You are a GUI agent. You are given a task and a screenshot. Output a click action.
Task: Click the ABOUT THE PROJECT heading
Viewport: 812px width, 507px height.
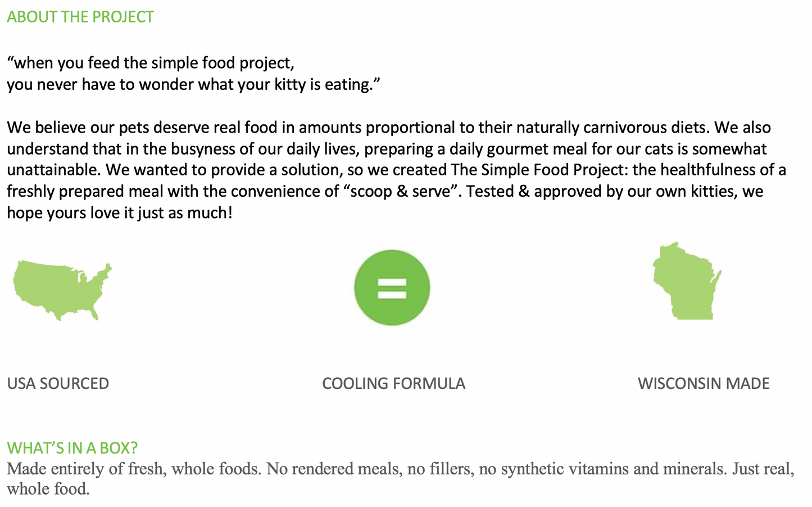[80, 17]
